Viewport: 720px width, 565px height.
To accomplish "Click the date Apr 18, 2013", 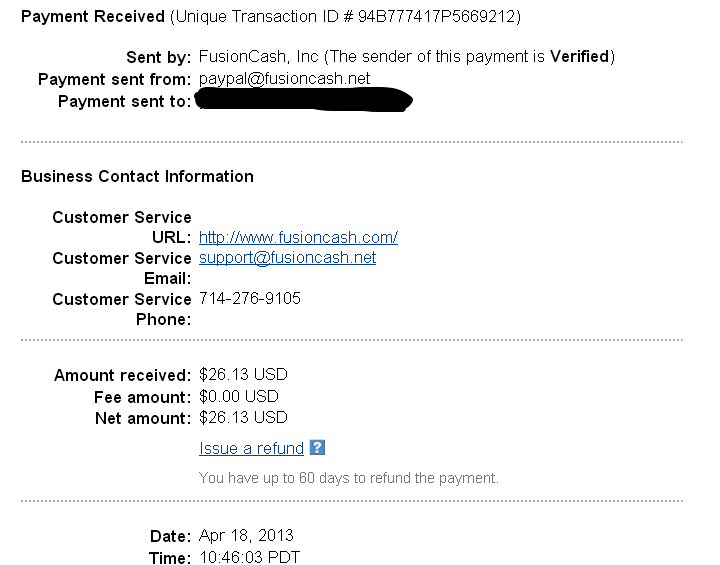I will [246, 536].
